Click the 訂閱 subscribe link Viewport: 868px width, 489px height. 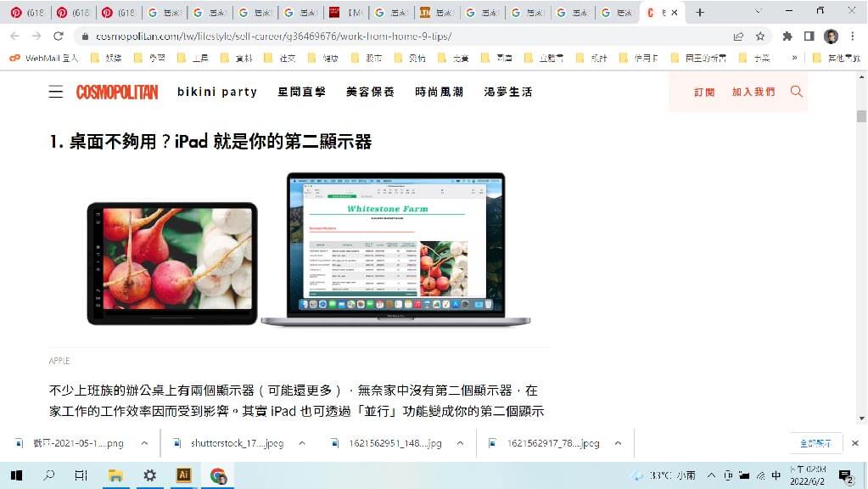click(704, 92)
